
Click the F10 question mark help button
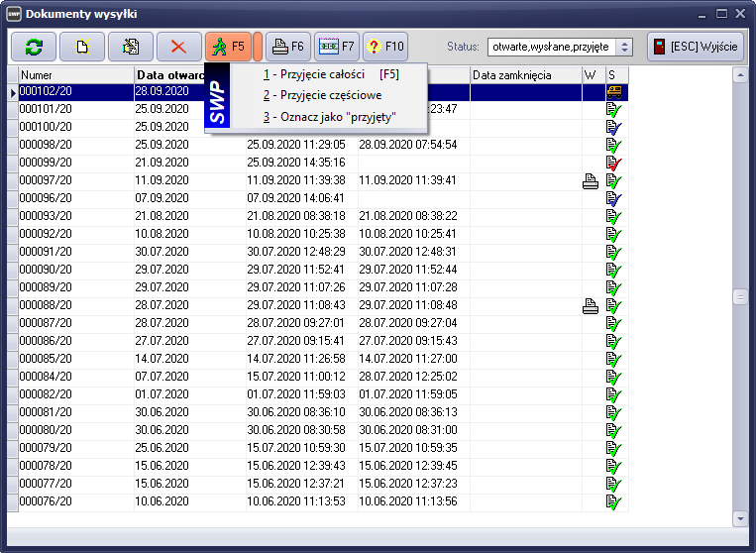coord(385,47)
